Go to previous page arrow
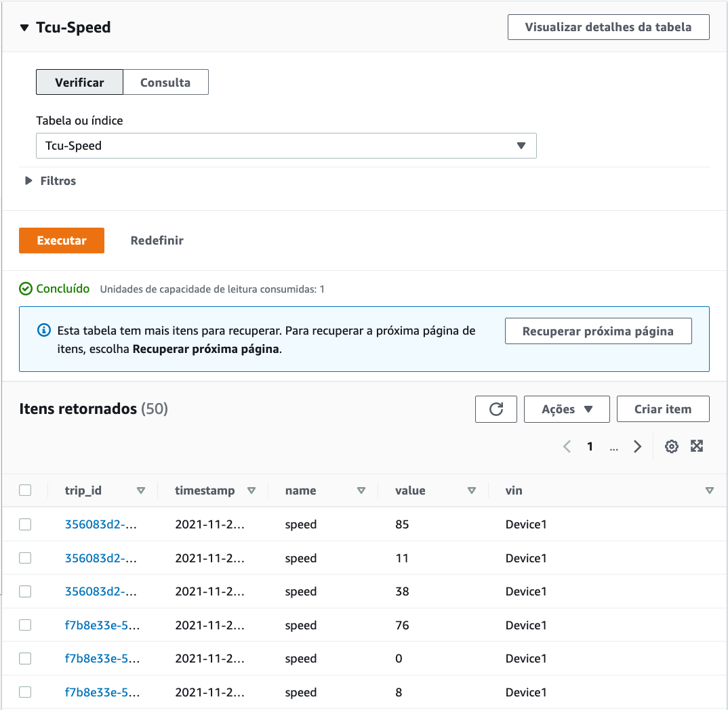The height and width of the screenshot is (710, 728). tap(567, 446)
